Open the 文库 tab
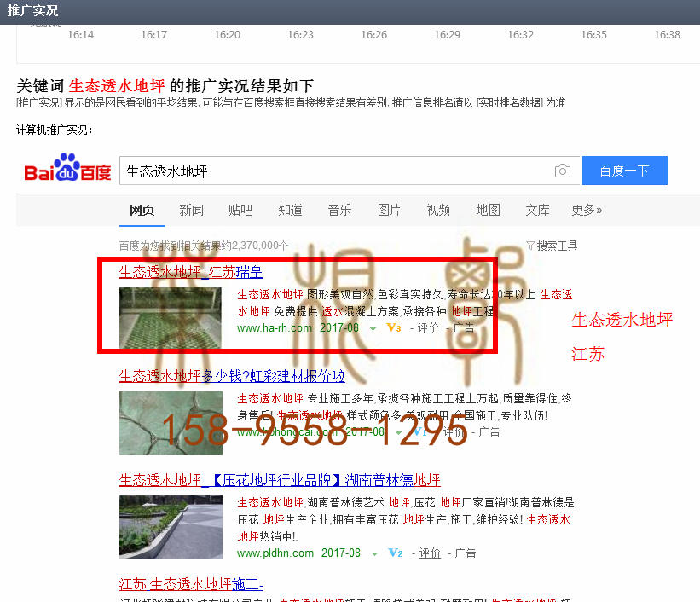Screen dimensions: 700x602 pyautogui.click(x=537, y=210)
